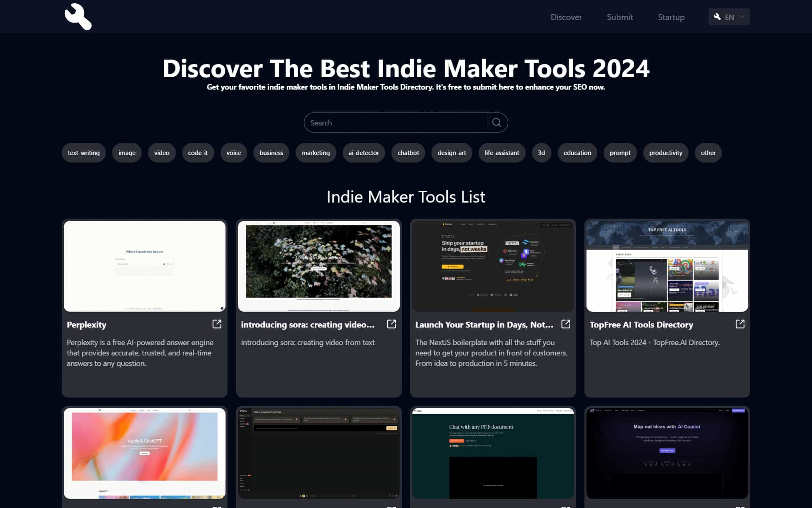The image size is (812, 508).
Task: Filter by life-assistant category
Action: (502, 153)
